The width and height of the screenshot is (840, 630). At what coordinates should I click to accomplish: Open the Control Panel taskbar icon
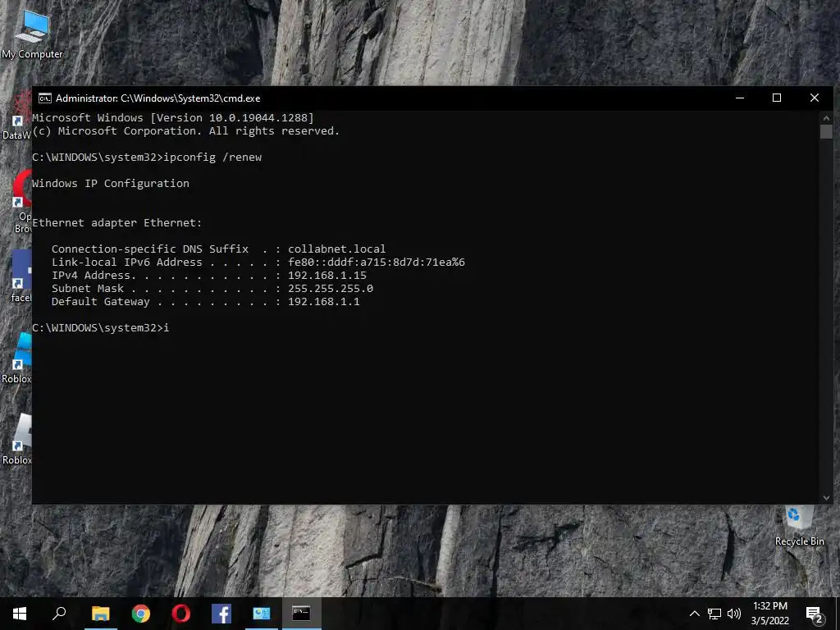coord(262,614)
